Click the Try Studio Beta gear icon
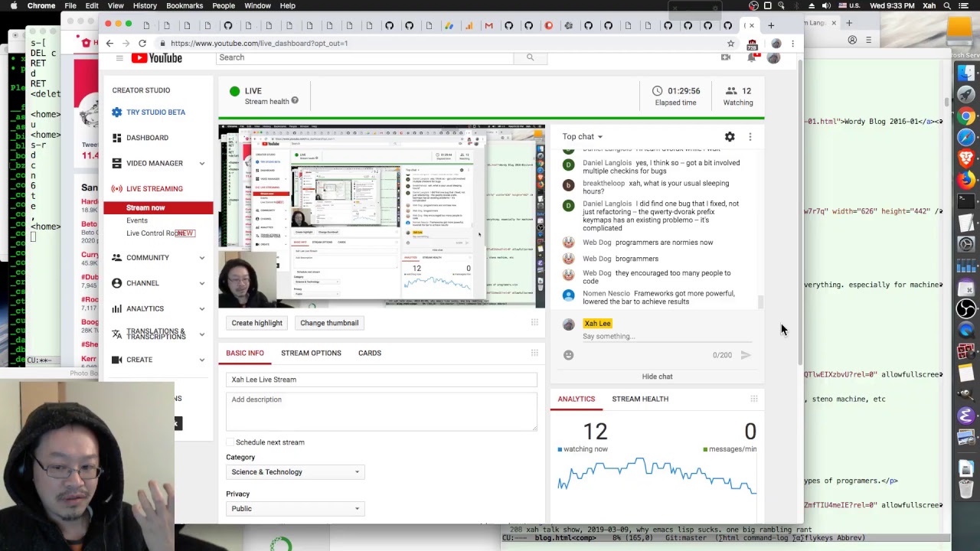 tap(116, 112)
